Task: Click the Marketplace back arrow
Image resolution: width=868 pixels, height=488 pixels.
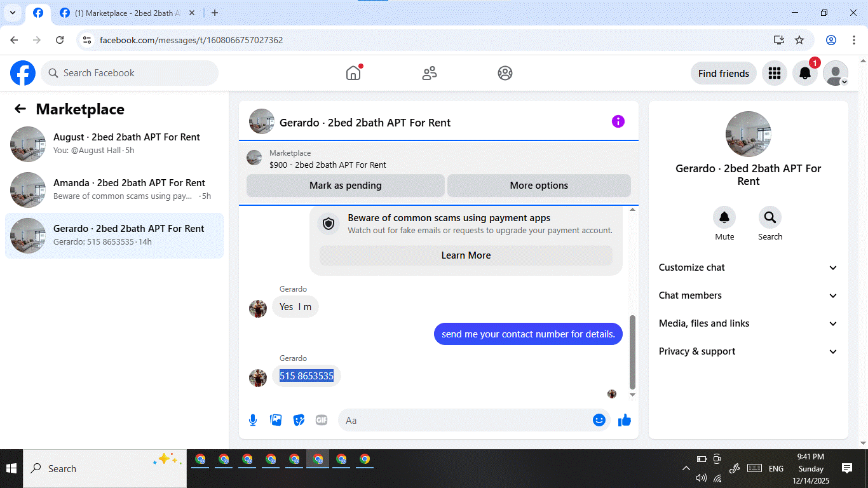Action: (20, 109)
